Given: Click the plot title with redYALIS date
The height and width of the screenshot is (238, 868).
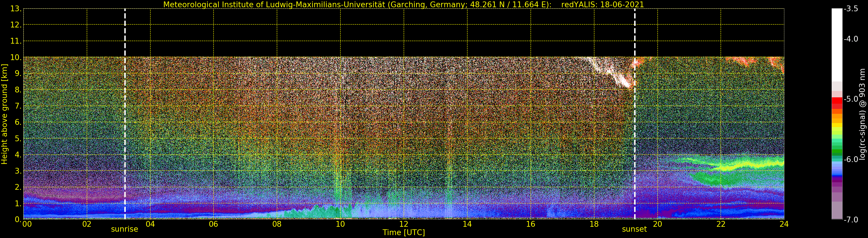Looking at the screenshot, I should [x=404, y=4].
